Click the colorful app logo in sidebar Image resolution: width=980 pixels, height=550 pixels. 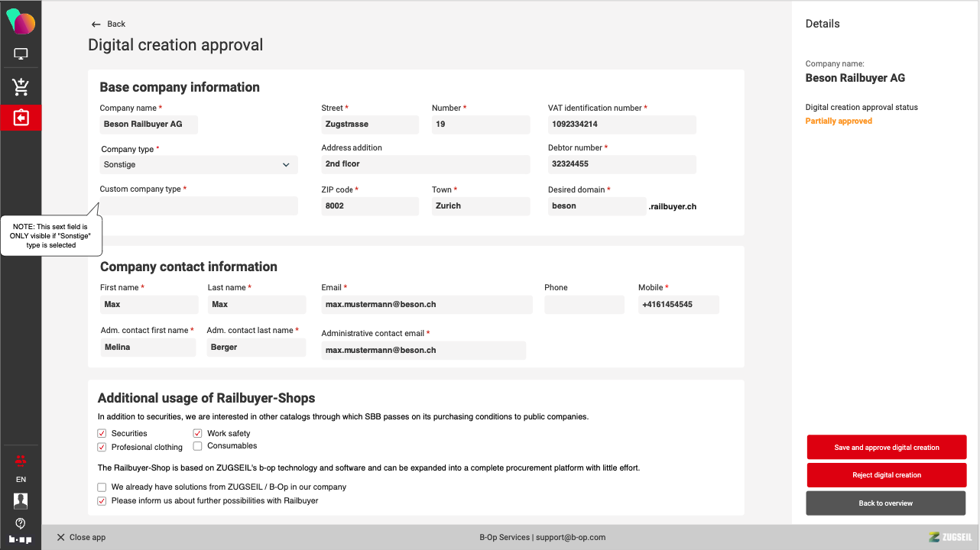[x=21, y=21]
